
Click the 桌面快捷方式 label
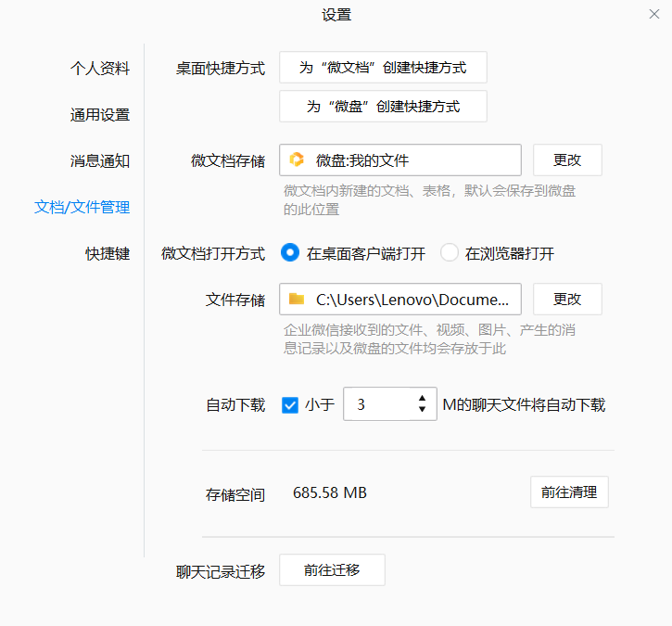pyautogui.click(x=221, y=69)
